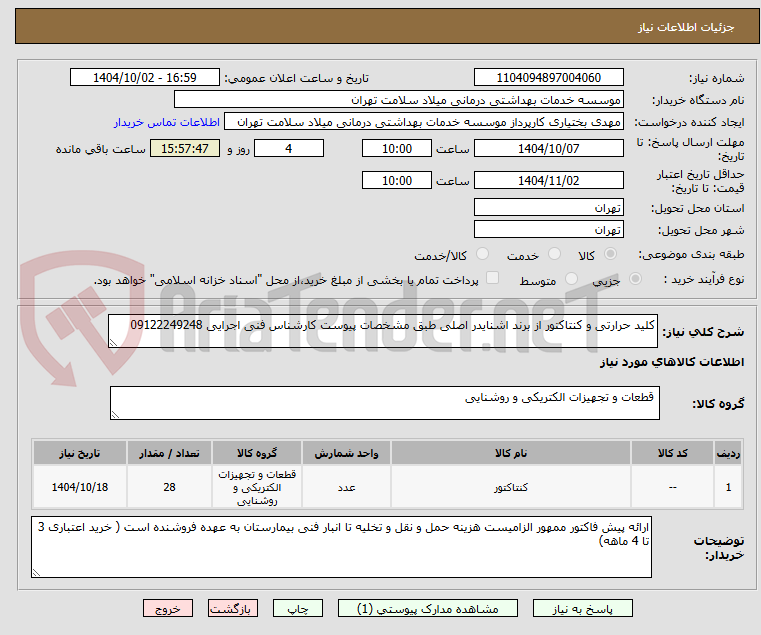Select the متوسط purchase type radio
Screen dimensions: 761x635
(x=571, y=279)
